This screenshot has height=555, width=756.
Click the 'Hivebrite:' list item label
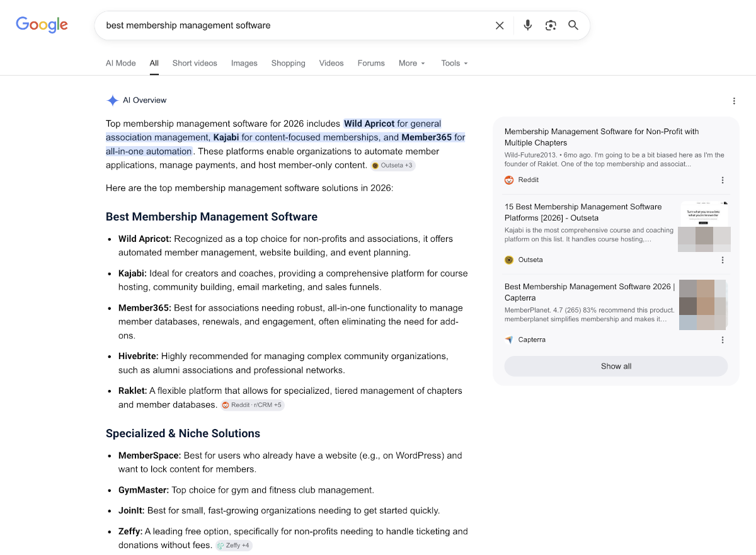(x=139, y=357)
